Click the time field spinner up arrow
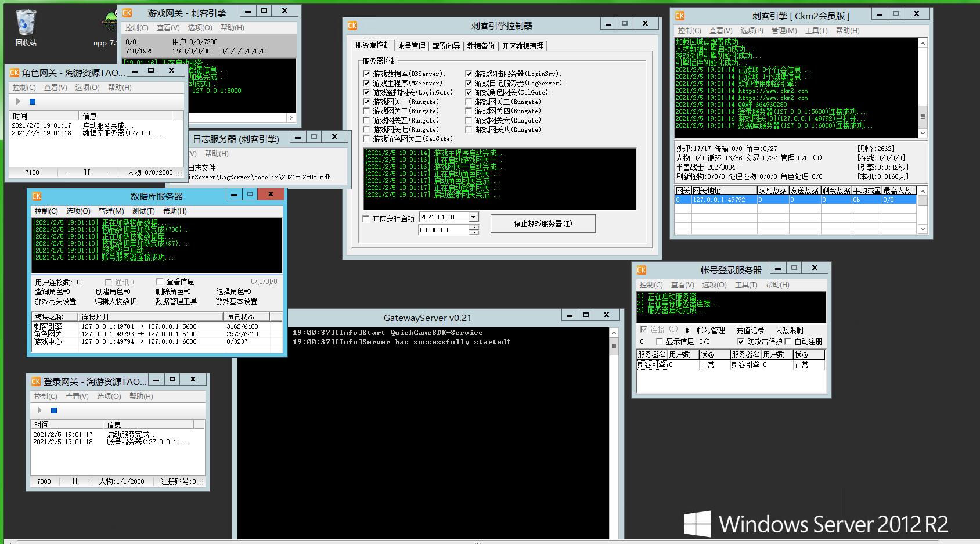 pyautogui.click(x=474, y=228)
